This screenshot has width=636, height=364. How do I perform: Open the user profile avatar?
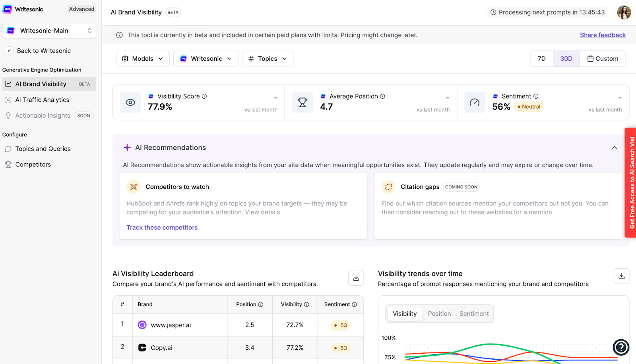point(624,12)
